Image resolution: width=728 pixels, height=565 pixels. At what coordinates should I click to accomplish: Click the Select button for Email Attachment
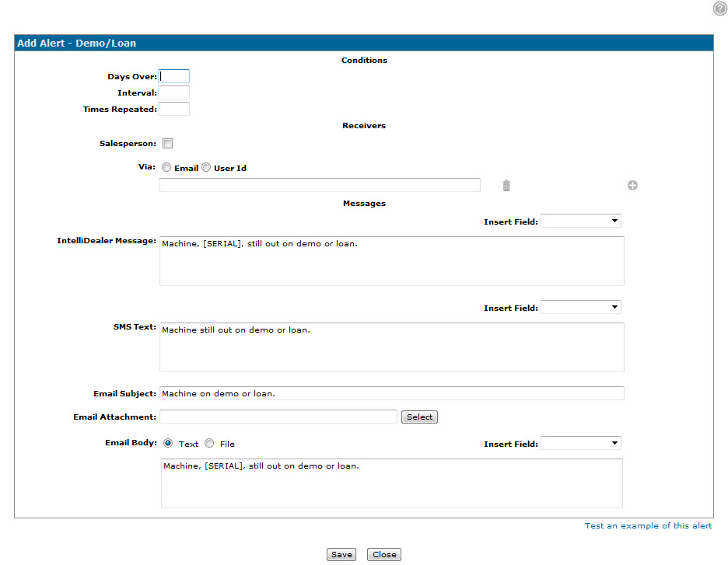[419, 417]
